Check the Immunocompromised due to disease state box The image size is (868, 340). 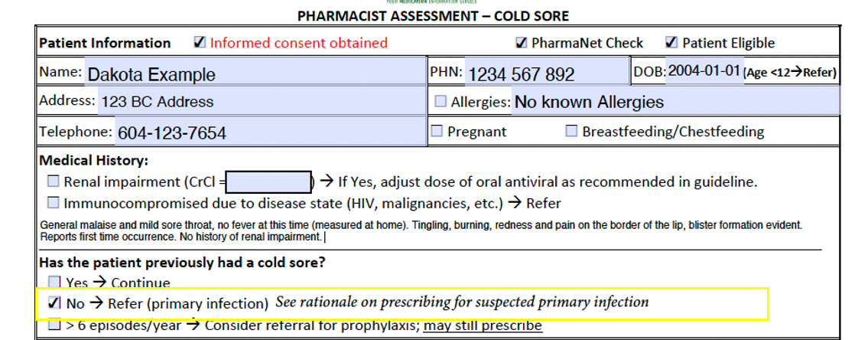point(53,203)
